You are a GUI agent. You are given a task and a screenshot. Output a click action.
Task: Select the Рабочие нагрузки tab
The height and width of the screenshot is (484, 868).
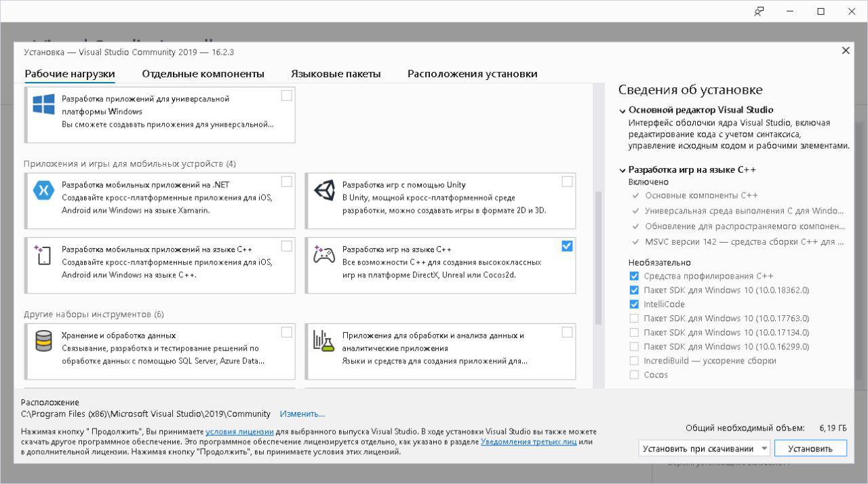(x=70, y=74)
